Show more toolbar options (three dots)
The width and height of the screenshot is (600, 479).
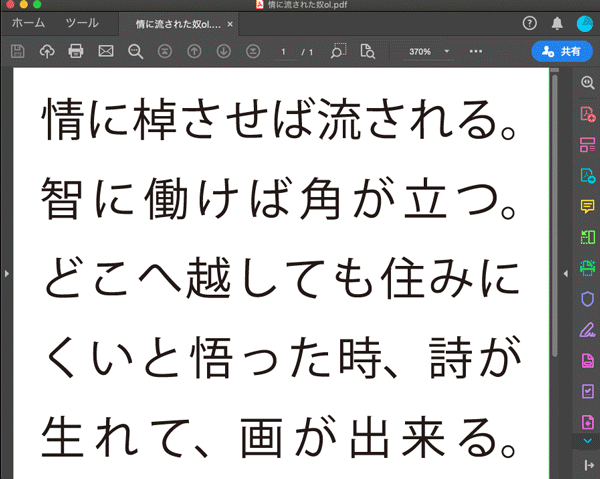pyautogui.click(x=476, y=51)
